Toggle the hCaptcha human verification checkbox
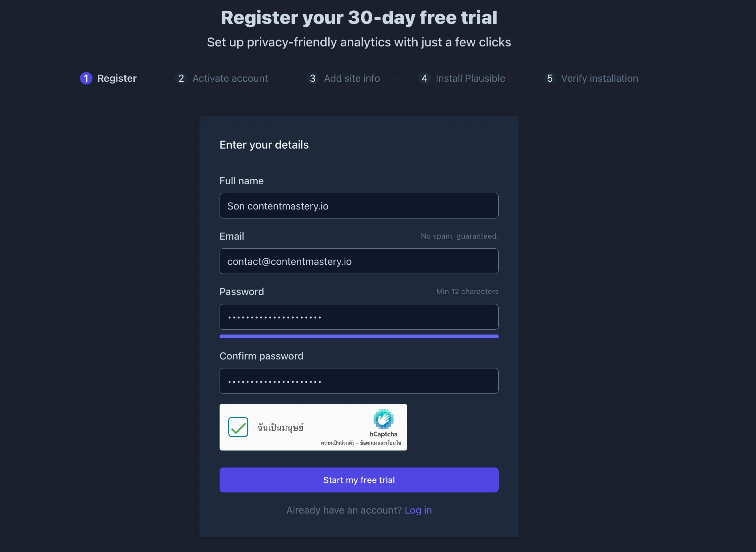Image resolution: width=756 pixels, height=552 pixels. click(238, 427)
